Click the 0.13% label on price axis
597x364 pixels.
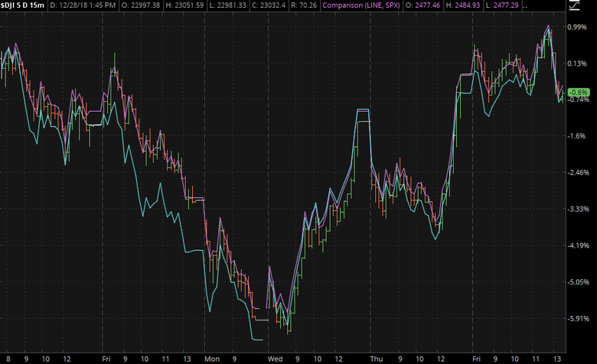pos(577,63)
